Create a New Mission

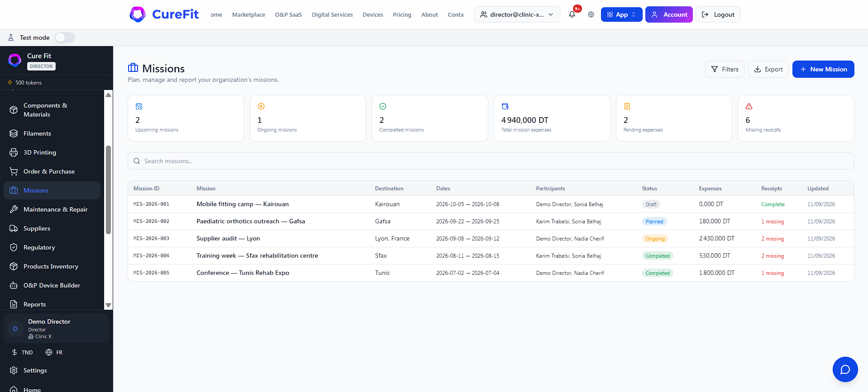[823, 69]
